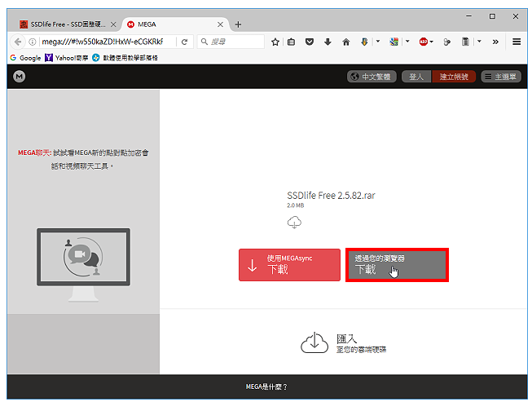Click the orange download helper extension icon
Screen dimensions: 532x406
coord(364,42)
